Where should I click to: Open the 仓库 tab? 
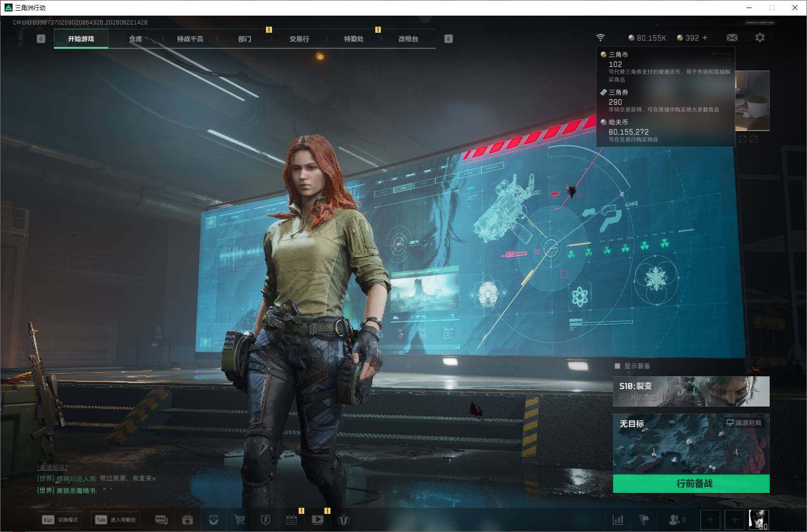pyautogui.click(x=136, y=39)
